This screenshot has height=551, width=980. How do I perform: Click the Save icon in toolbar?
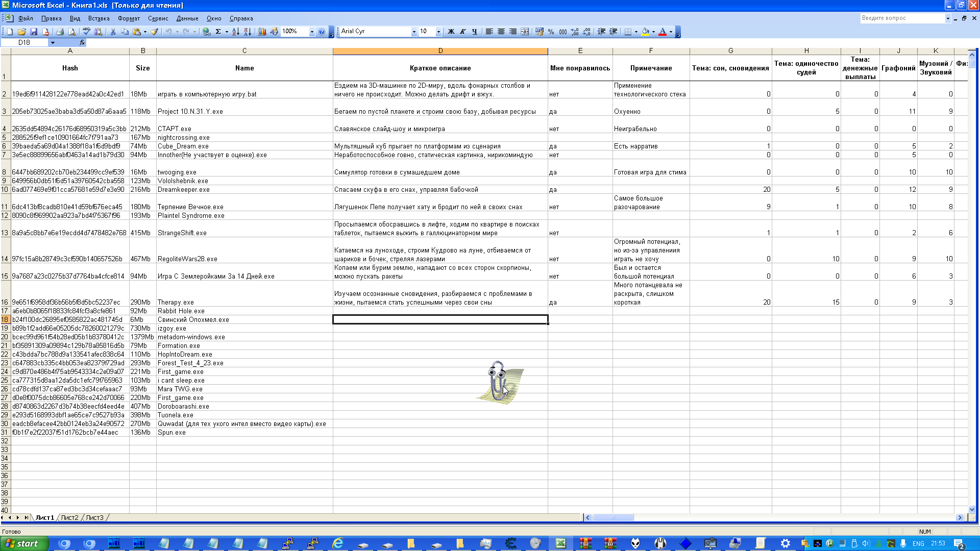click(x=34, y=32)
